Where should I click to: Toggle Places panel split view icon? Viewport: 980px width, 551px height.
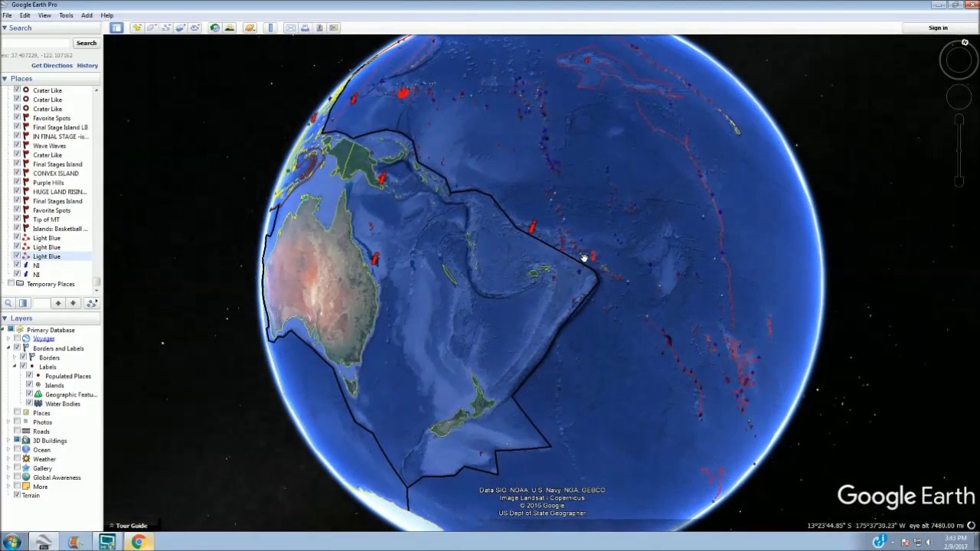23,303
